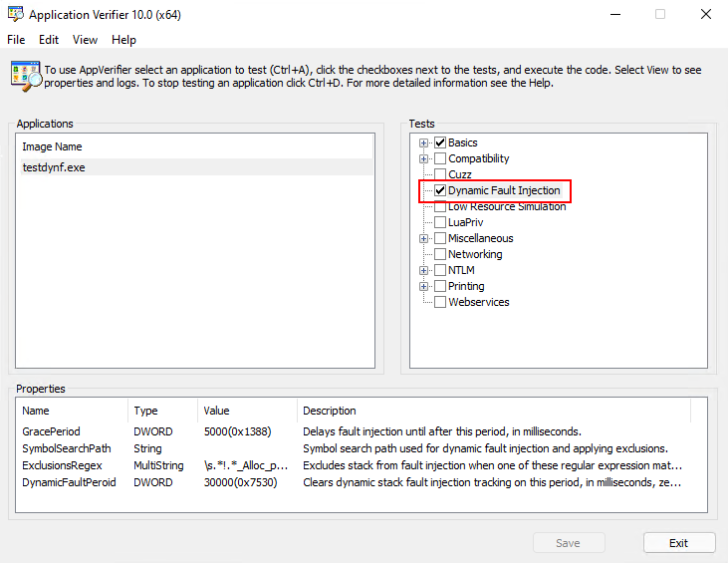Screen dimensions: 728x563
Task: Select the NTLM test label
Action: pos(461,270)
